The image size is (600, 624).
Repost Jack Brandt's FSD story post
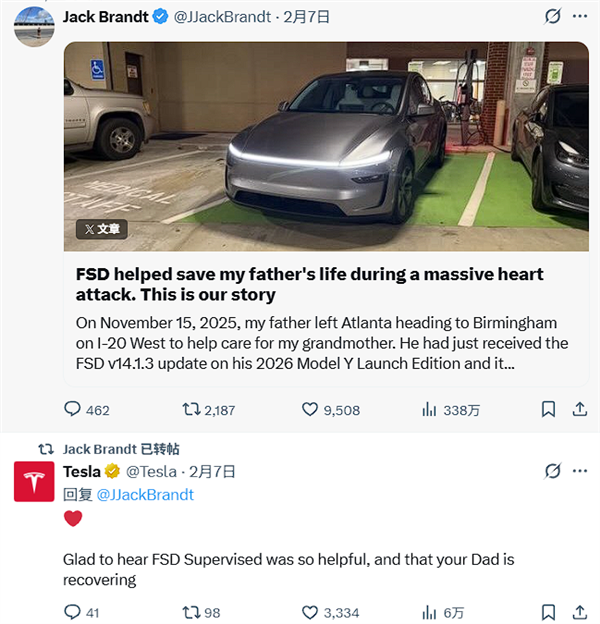[190, 409]
